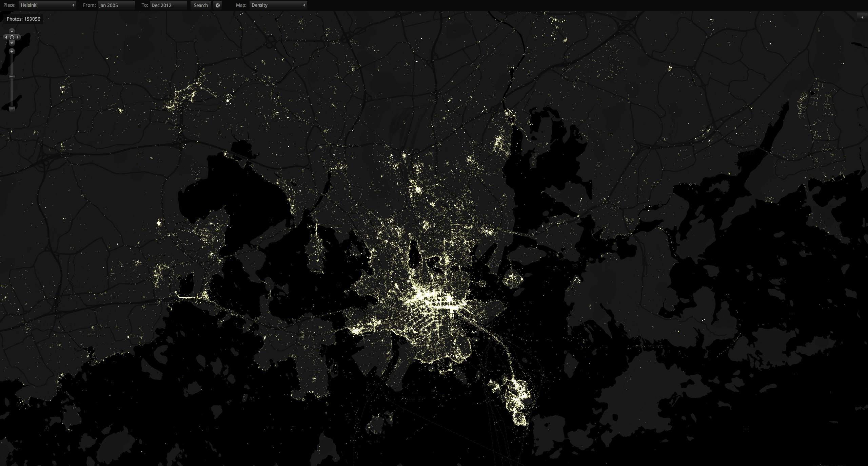868x466 pixels.
Task: Open the Map type dropdown showing Density
Action: click(278, 5)
